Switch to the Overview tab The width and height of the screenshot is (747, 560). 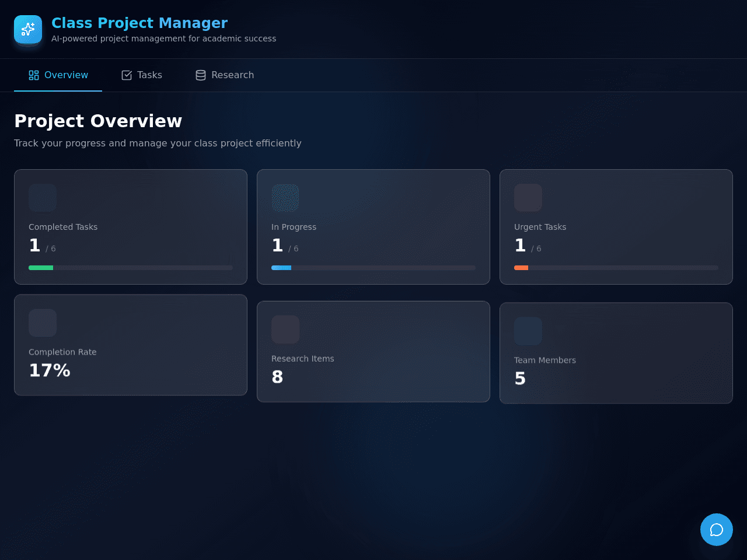click(x=58, y=75)
